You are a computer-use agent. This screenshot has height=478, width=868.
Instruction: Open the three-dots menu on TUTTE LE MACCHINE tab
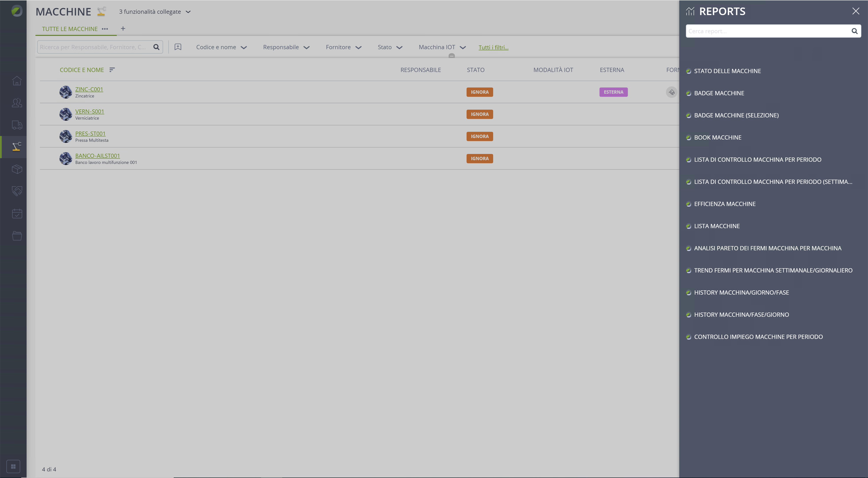(105, 29)
